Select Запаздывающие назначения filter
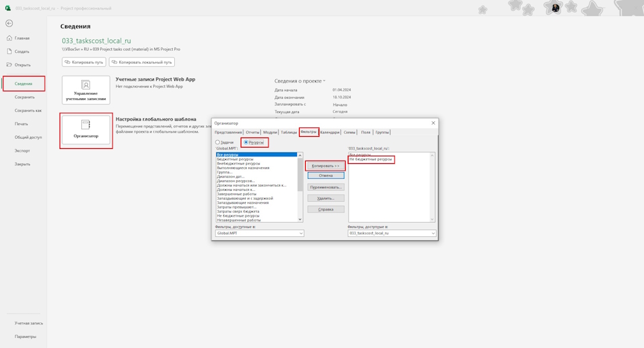Image resolution: width=644 pixels, height=348 pixels. click(x=243, y=202)
